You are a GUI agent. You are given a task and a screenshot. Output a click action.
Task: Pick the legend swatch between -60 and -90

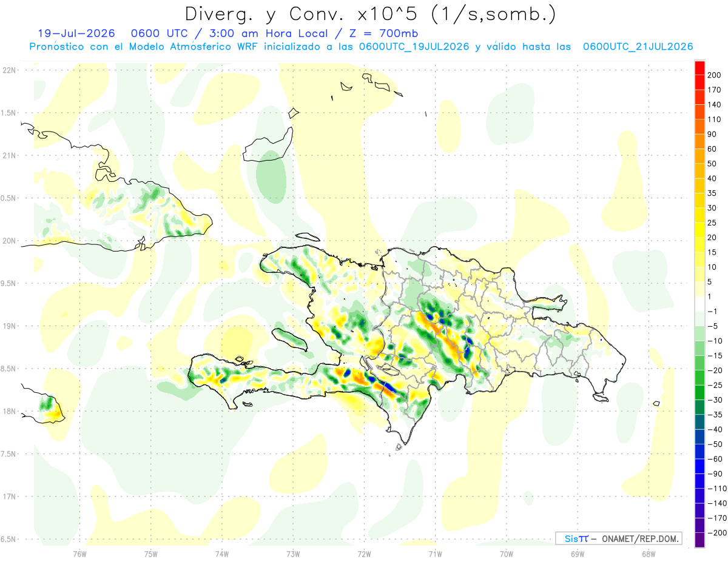(699, 466)
